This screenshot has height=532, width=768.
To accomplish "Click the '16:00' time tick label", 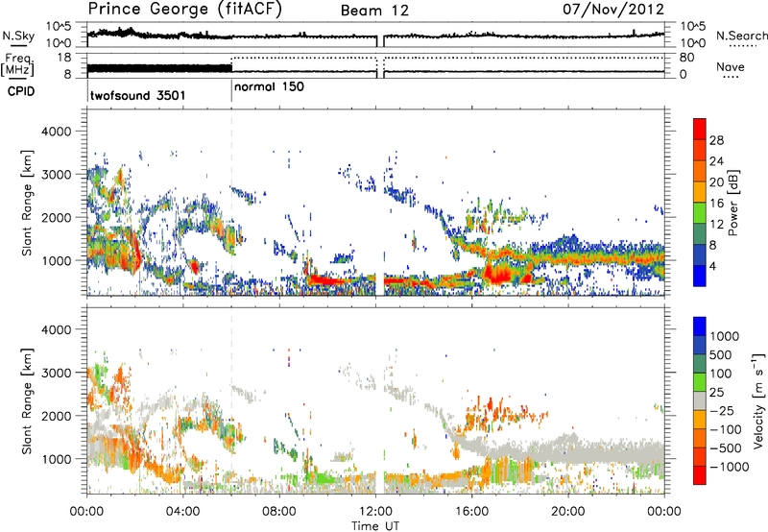I will pos(471,512).
